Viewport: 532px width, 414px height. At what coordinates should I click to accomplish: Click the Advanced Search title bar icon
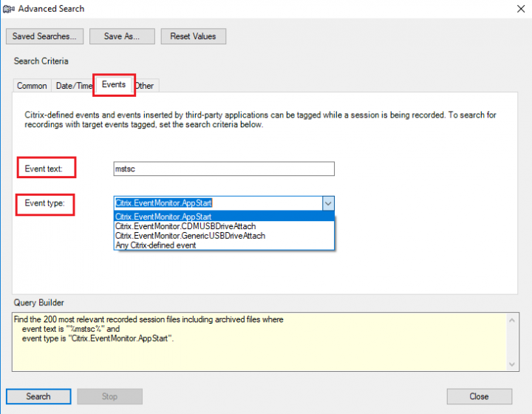(x=8, y=9)
